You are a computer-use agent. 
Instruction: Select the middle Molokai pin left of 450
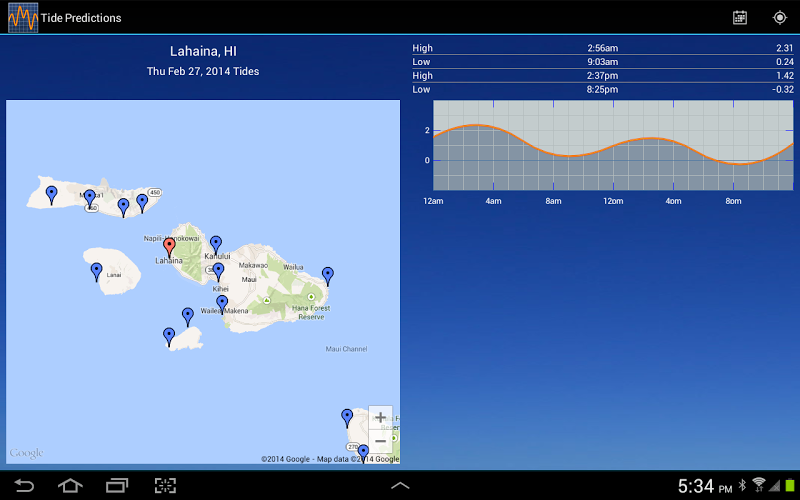tap(123, 208)
